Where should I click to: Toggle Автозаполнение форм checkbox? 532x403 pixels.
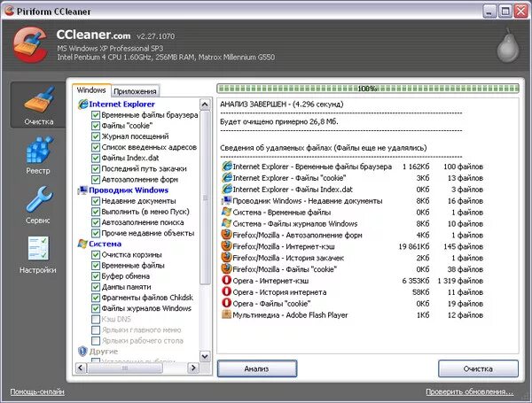click(96, 180)
